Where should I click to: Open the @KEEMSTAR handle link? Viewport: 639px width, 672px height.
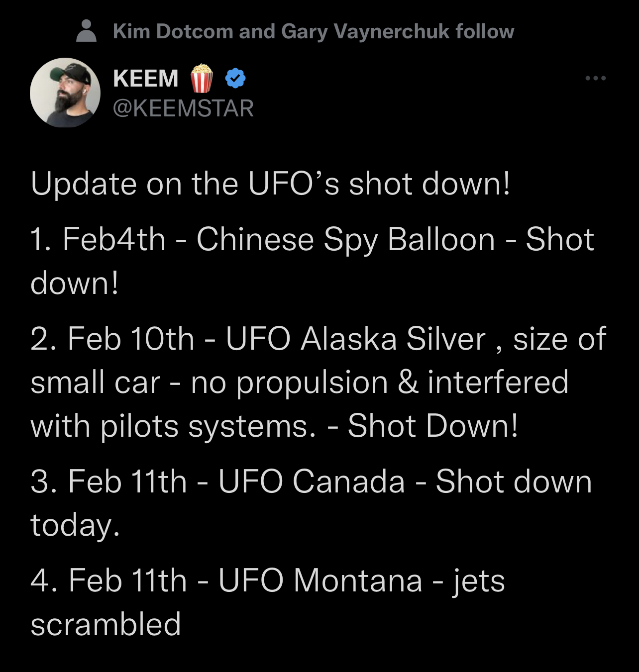click(x=183, y=108)
